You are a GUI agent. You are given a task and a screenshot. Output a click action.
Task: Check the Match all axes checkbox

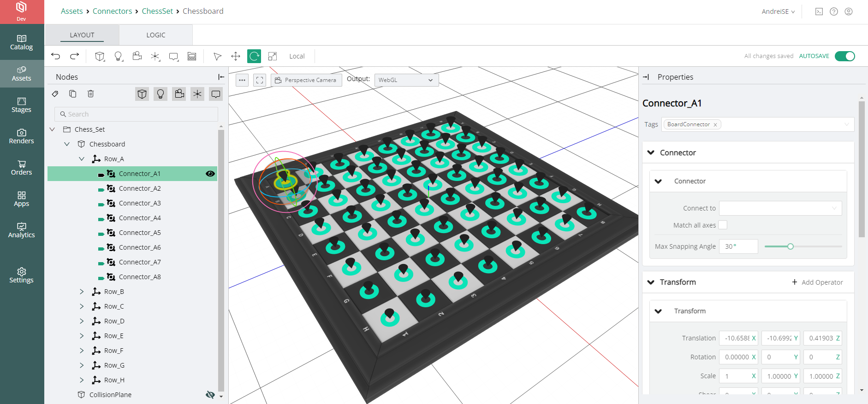(x=723, y=225)
